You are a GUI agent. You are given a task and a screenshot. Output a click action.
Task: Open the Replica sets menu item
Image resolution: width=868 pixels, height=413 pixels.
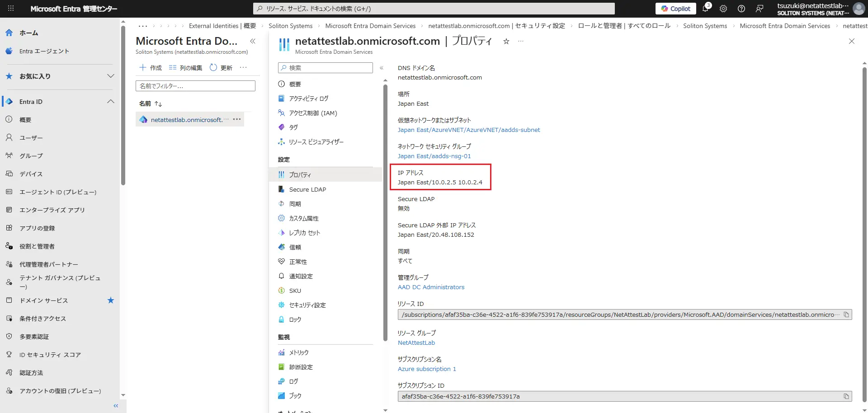tap(304, 233)
